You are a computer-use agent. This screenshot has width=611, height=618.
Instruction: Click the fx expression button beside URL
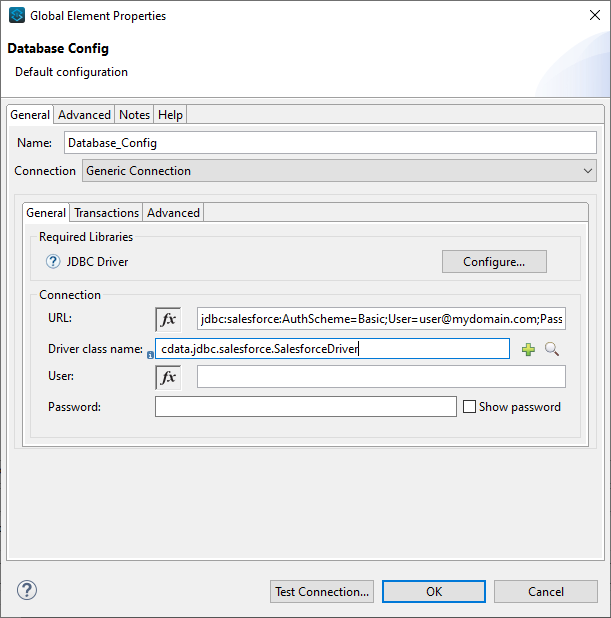click(x=168, y=319)
